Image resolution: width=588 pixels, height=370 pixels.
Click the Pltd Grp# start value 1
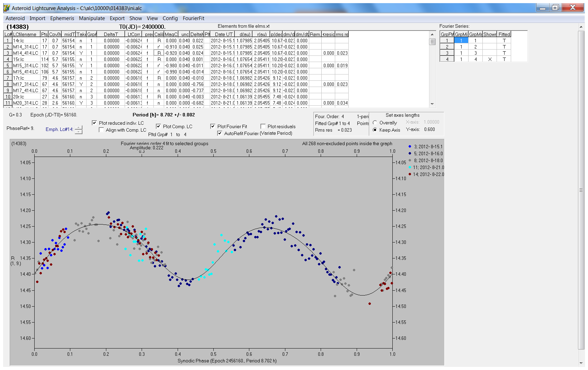[x=171, y=134]
